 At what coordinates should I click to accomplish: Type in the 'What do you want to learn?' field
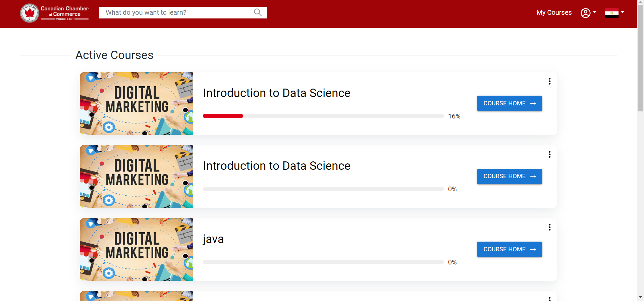tap(178, 12)
